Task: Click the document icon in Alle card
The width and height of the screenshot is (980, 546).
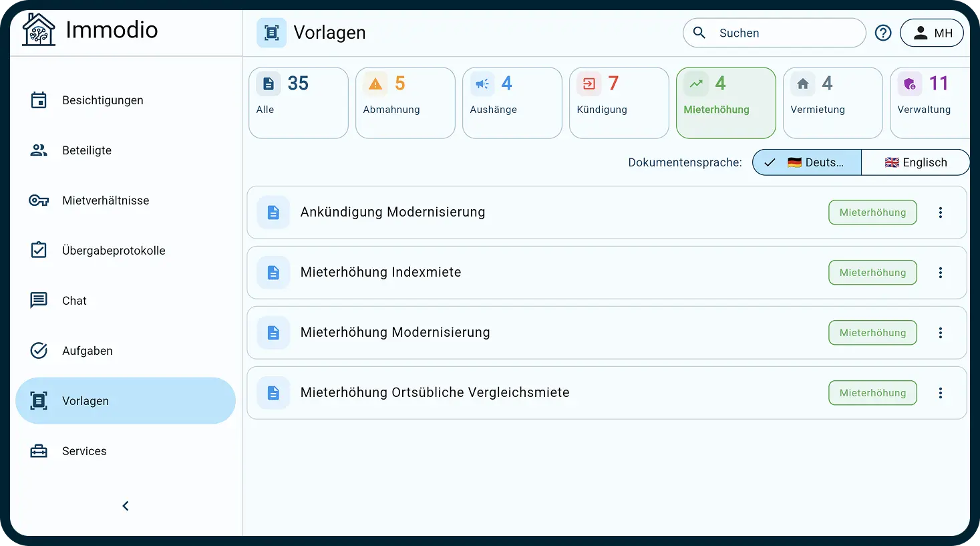Action: click(269, 84)
